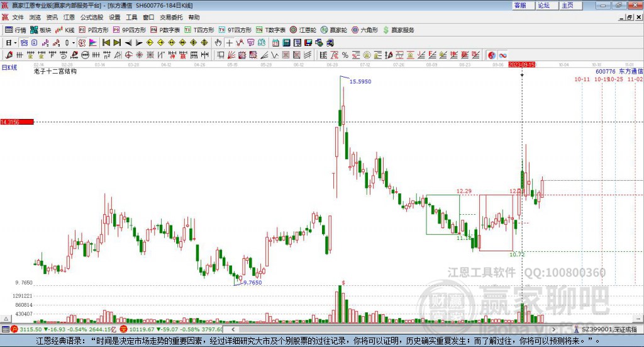Open the 资讯 menu
The image size is (644, 347).
[52, 17]
